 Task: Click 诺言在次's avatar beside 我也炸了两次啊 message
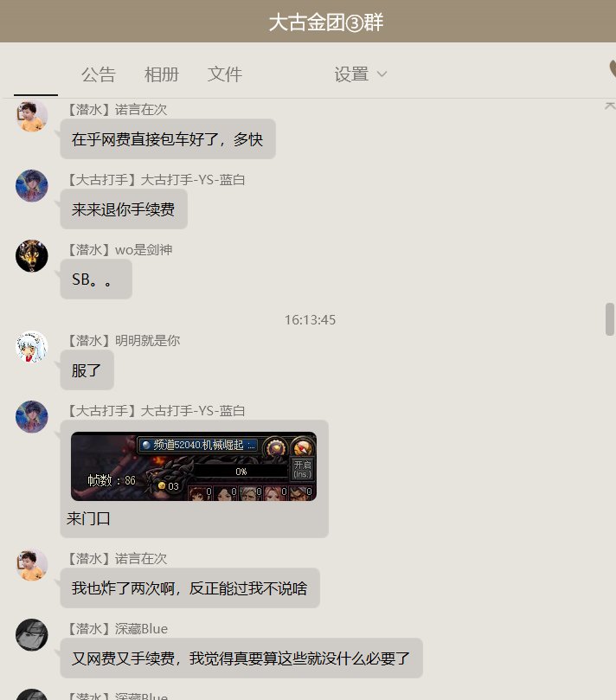(x=32, y=565)
